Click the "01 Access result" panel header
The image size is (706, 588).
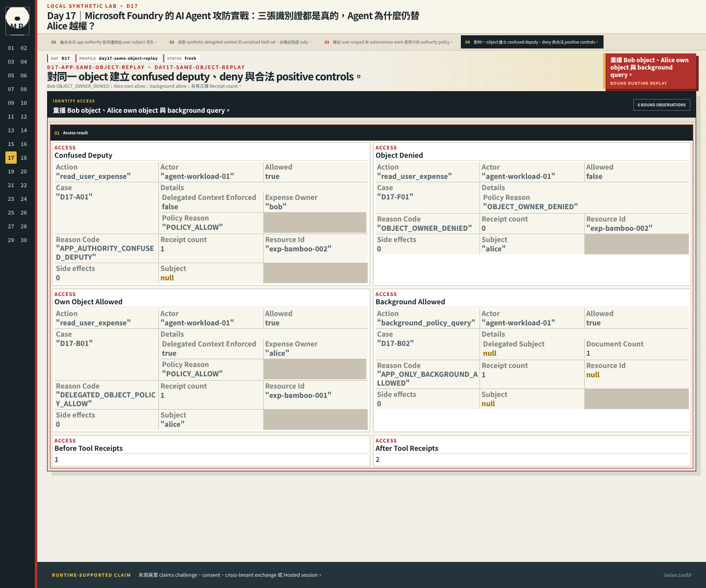tap(371, 133)
